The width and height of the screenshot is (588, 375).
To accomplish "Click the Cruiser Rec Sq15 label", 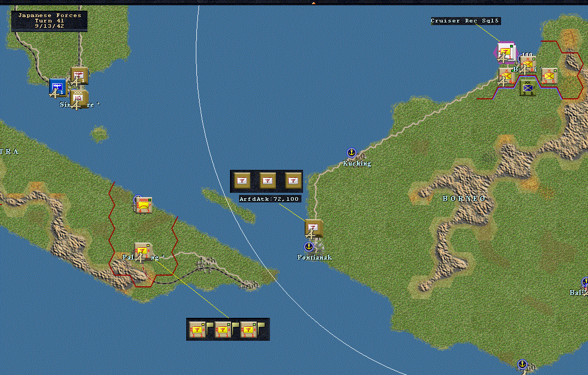I will pyautogui.click(x=465, y=21).
